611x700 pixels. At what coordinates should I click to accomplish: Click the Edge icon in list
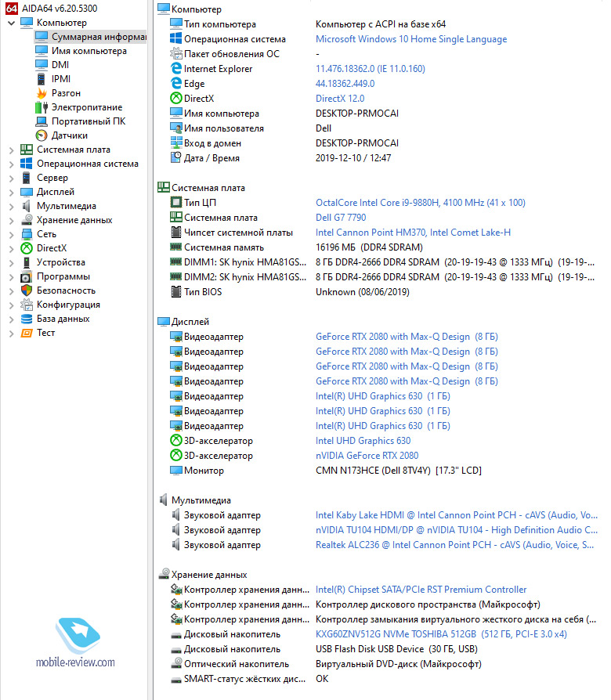coord(176,83)
